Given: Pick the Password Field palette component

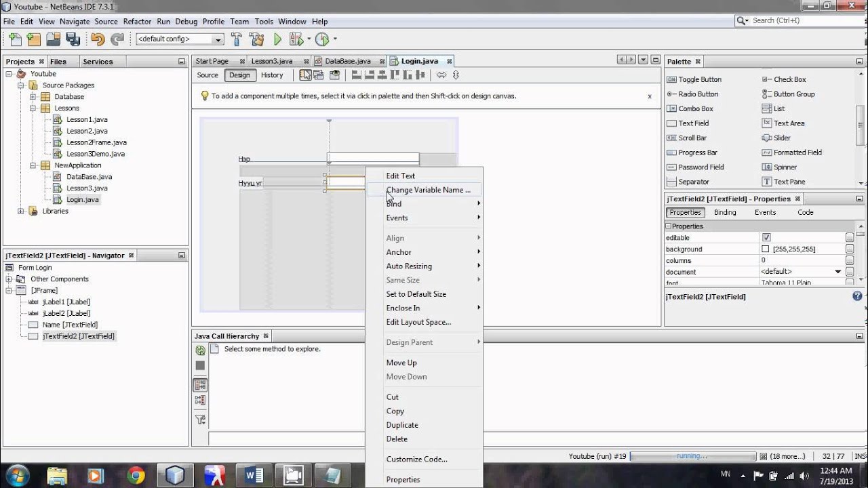Looking at the screenshot, I should click(696, 167).
